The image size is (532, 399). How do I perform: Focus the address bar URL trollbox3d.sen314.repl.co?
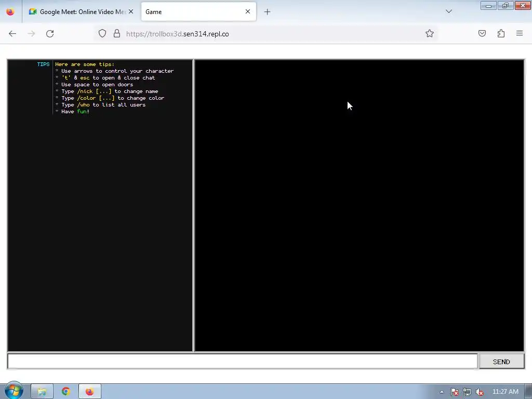(x=178, y=34)
